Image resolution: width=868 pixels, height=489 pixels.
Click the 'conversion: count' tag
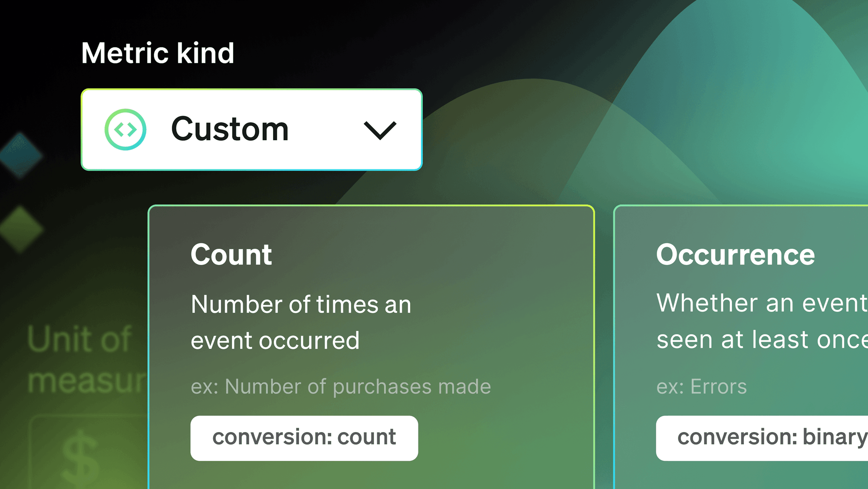tap(304, 438)
